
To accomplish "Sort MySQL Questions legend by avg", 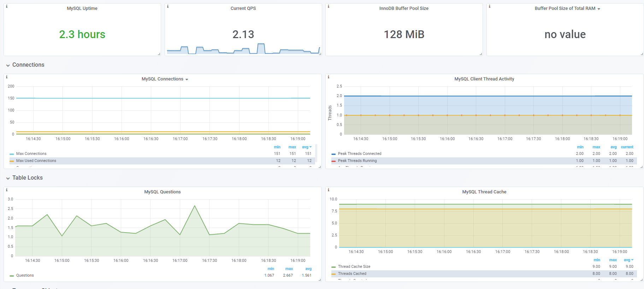I will (x=308, y=269).
